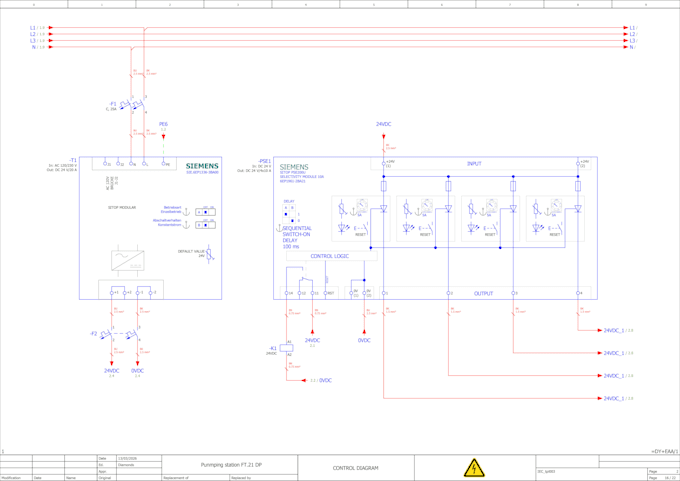Click the 0VDC label below the 0V (2) terminal
The width and height of the screenshot is (680, 481).
pos(364,340)
